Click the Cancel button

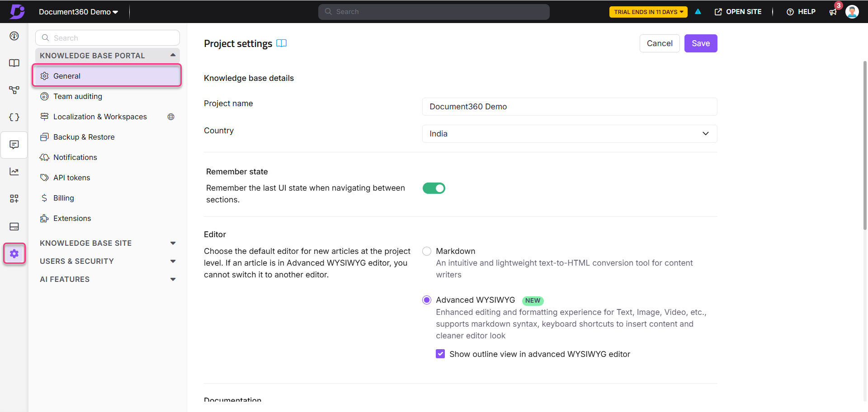coord(660,43)
